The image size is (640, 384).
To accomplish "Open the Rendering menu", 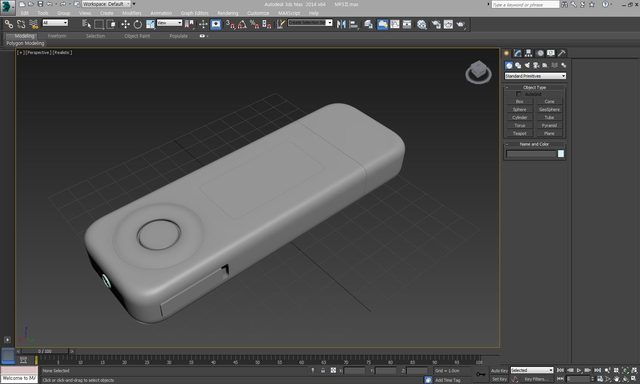I will [x=227, y=13].
